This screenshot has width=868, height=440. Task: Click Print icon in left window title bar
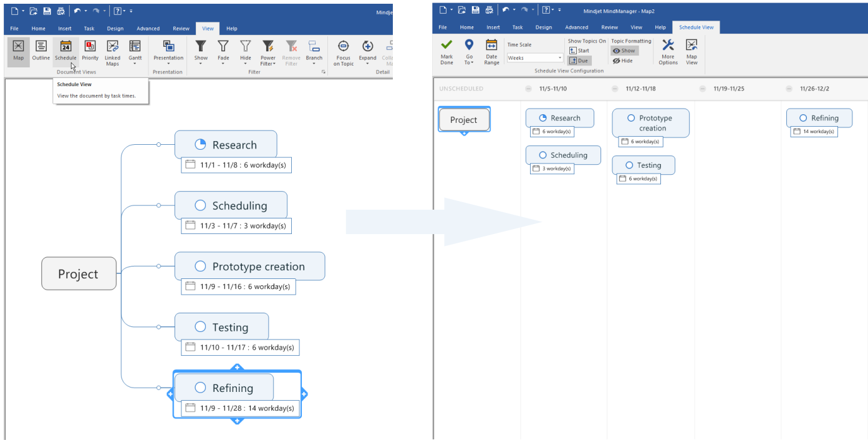60,11
